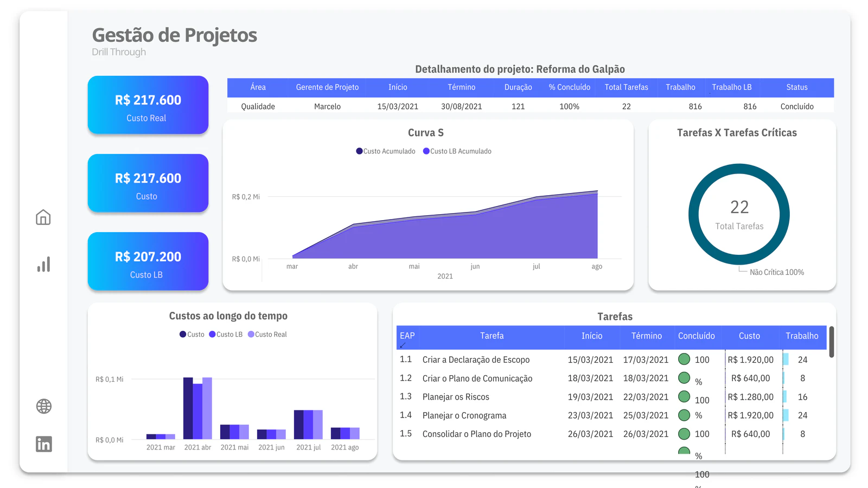Open the home page icon in the sidebar
This screenshot has height=488, width=868.
tap(43, 217)
